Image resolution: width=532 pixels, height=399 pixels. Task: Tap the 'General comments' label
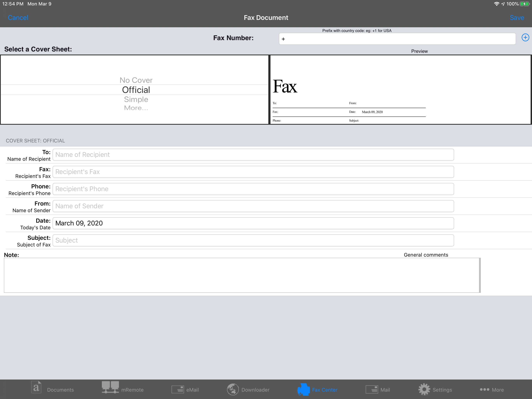(x=426, y=255)
